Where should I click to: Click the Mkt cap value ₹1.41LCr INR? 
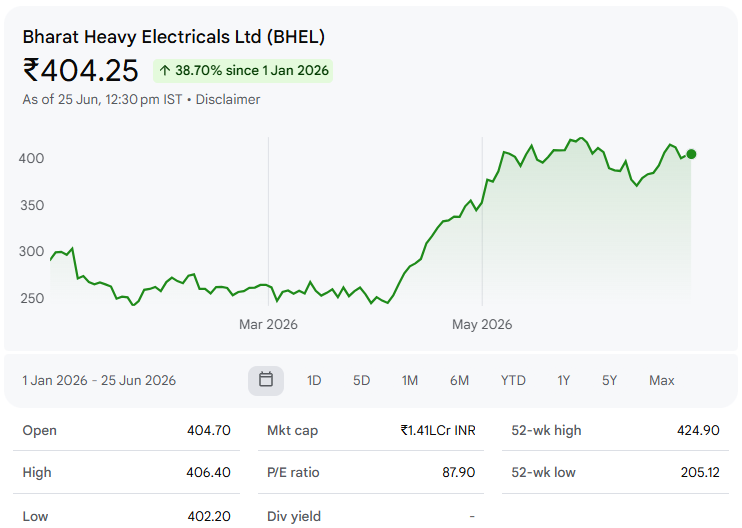coord(438,431)
